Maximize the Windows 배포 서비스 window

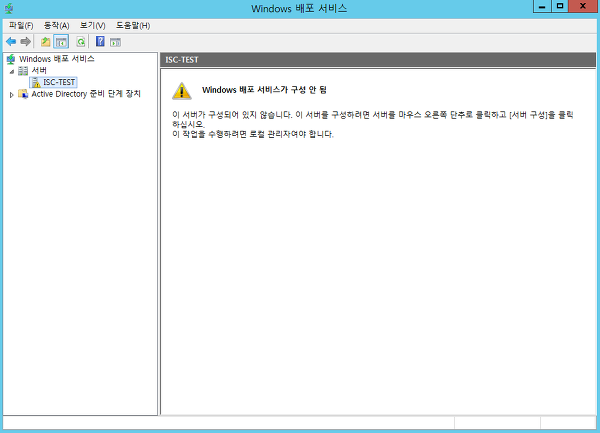pyautogui.click(x=560, y=6)
